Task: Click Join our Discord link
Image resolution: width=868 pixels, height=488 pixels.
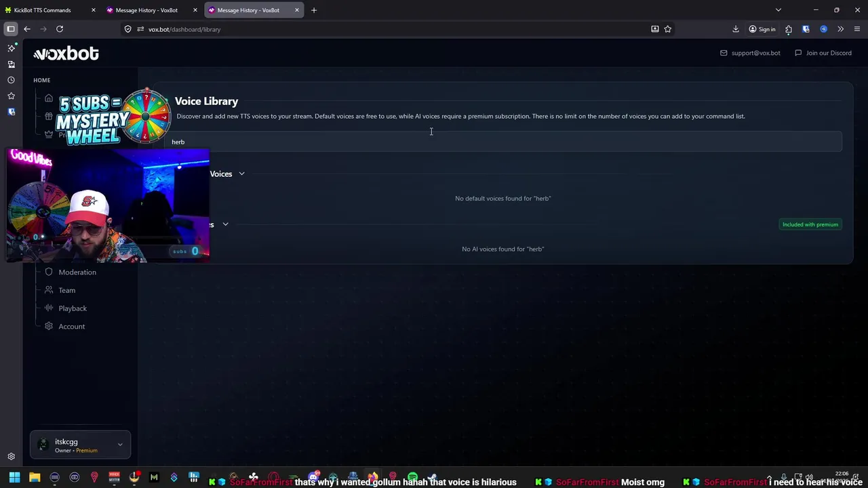Action: click(x=829, y=53)
